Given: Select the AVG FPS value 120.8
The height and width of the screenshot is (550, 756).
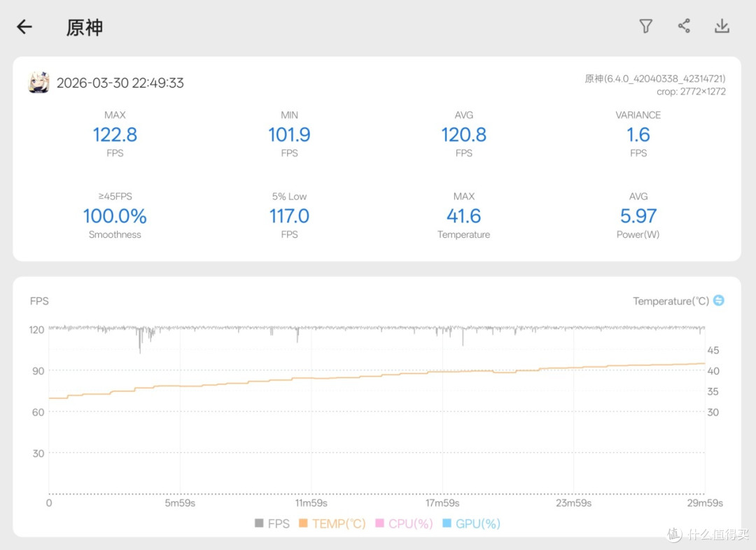Looking at the screenshot, I should [x=464, y=134].
